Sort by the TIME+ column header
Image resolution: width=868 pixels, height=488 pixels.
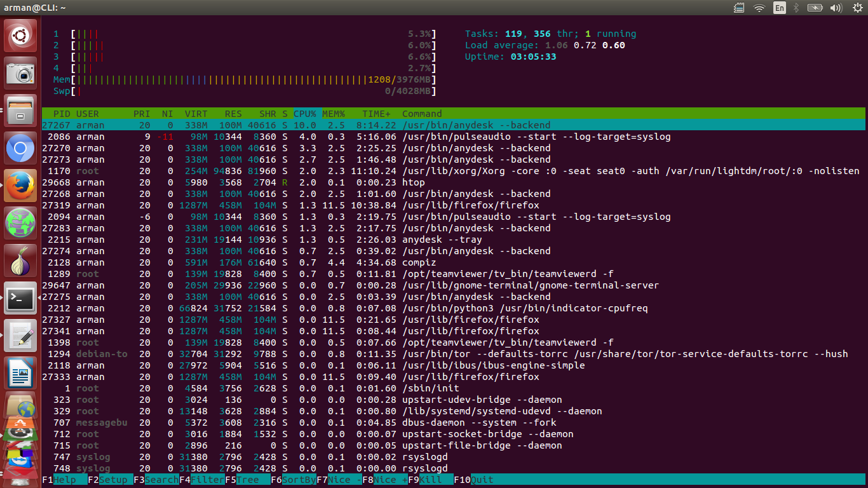click(376, 114)
